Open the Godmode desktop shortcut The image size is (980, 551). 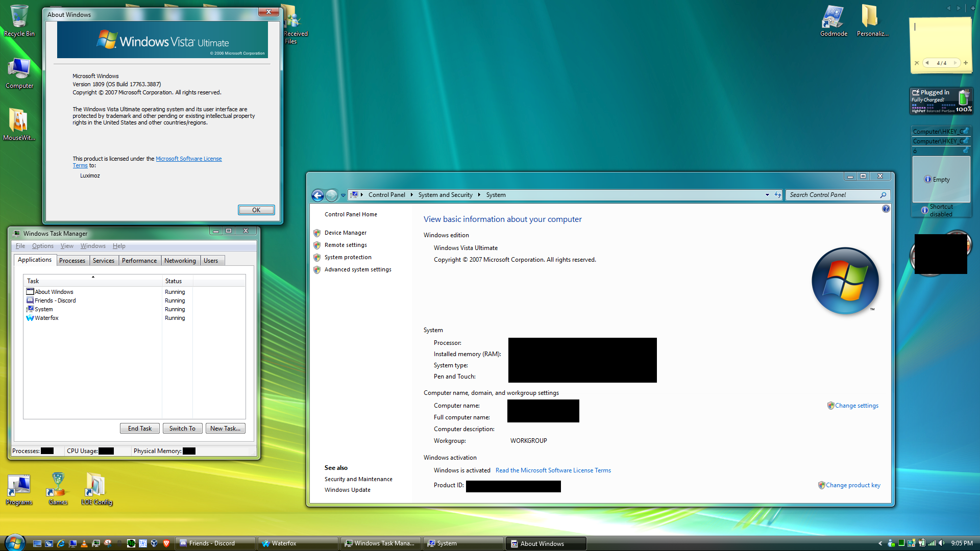point(834,20)
